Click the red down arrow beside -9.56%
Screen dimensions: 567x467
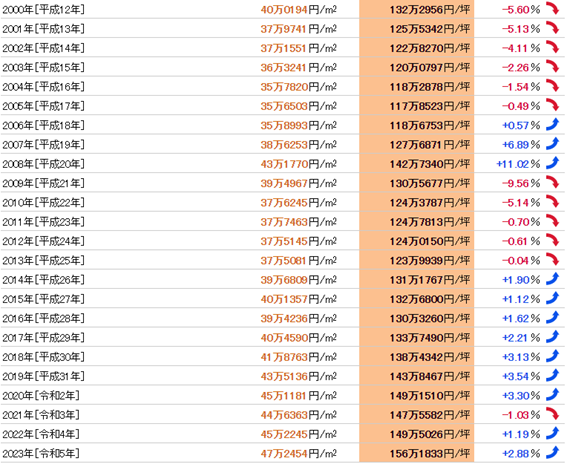552,182
